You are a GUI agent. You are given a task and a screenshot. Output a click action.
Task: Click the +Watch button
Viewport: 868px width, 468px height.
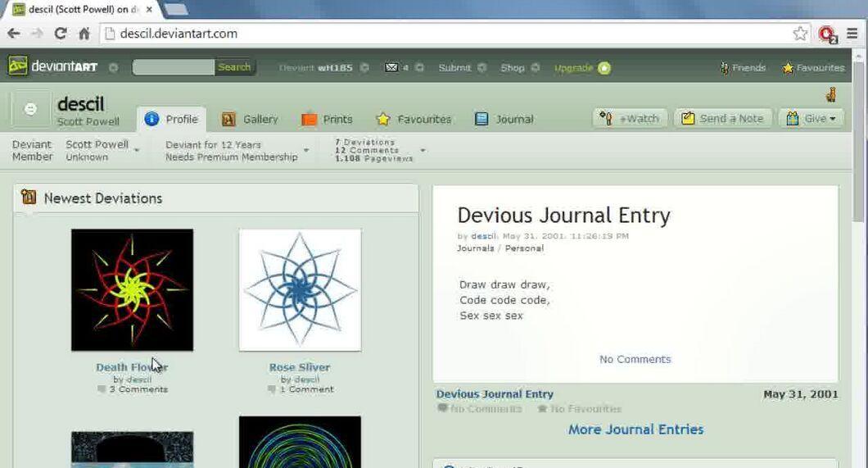coord(630,119)
